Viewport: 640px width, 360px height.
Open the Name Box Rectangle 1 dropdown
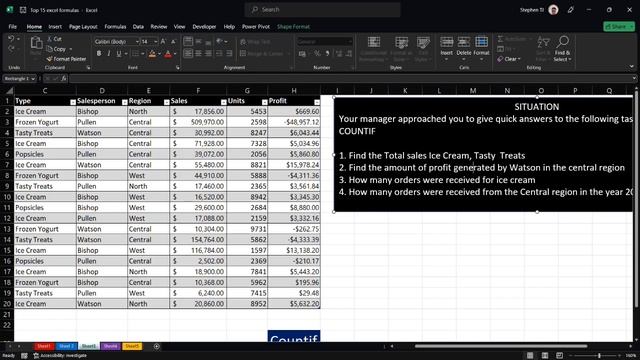click(33, 78)
